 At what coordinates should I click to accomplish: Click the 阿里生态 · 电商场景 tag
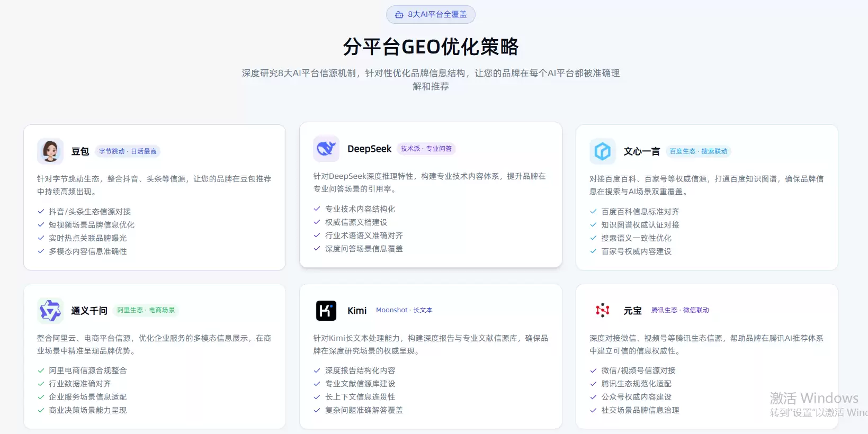click(146, 310)
